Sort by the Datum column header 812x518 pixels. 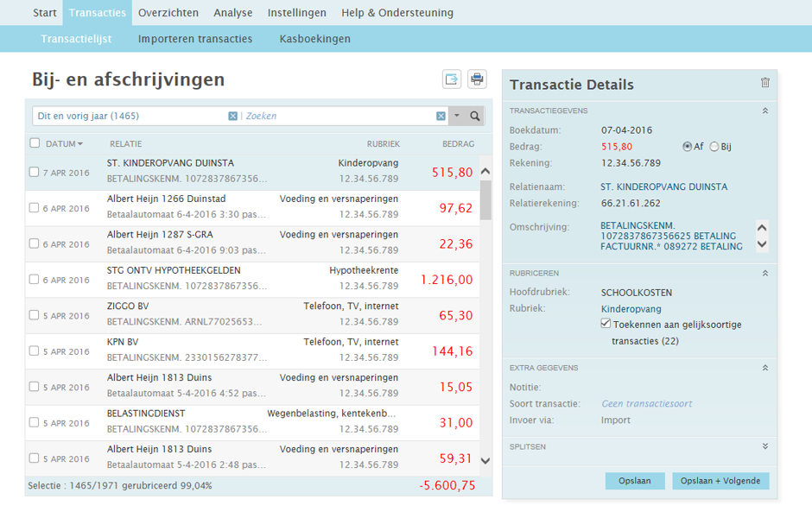63,143
